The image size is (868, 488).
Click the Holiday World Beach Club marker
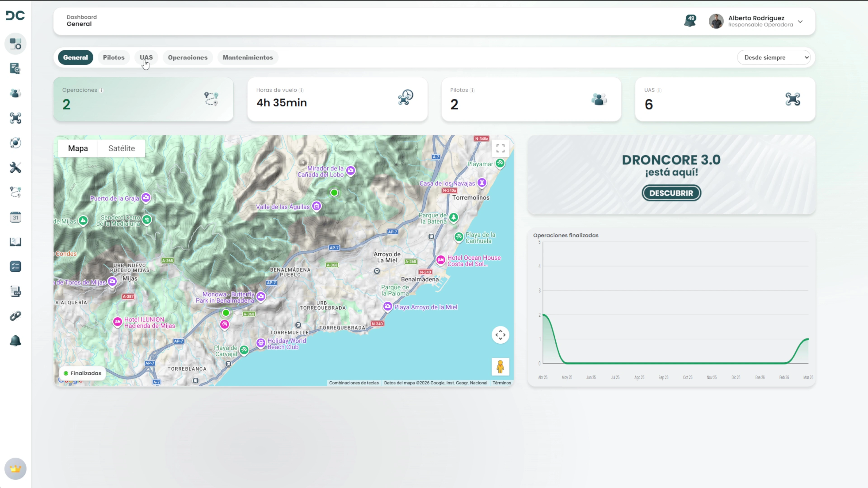point(261,343)
